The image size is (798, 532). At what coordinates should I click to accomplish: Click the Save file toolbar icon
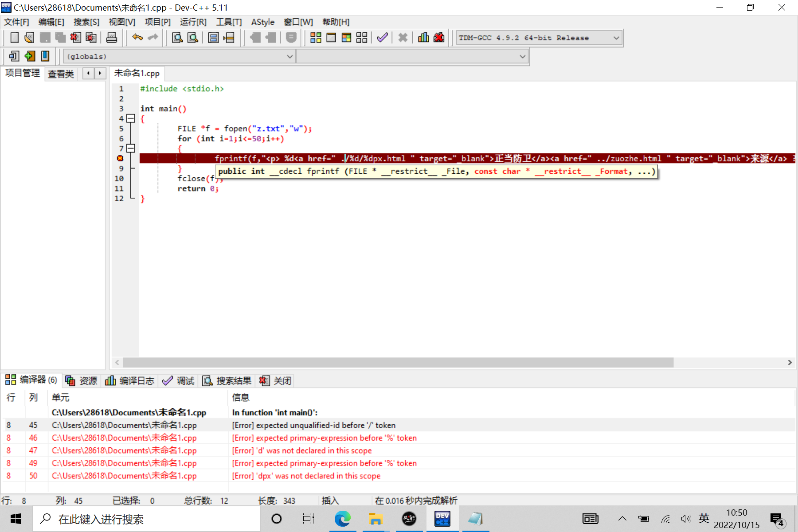[45, 38]
